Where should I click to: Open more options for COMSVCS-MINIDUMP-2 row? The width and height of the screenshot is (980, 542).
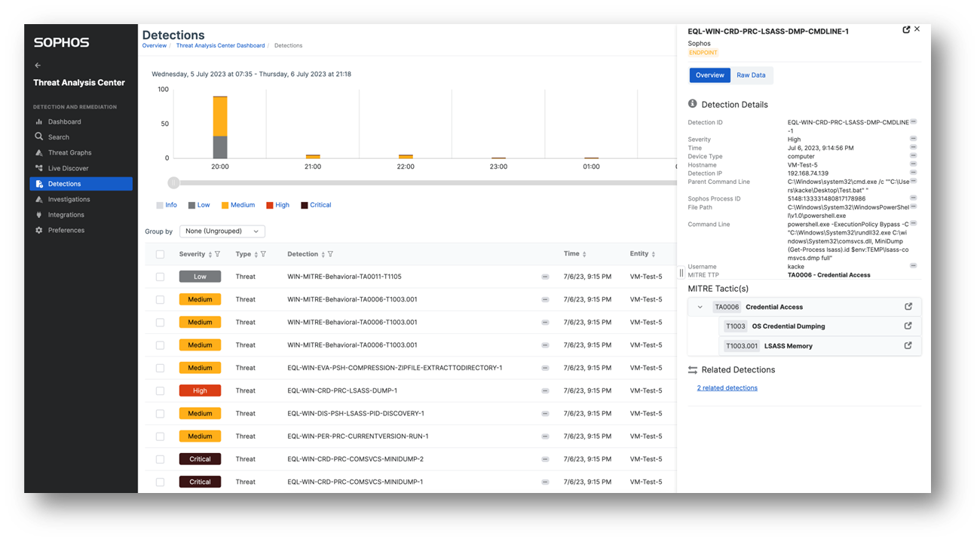(x=545, y=459)
